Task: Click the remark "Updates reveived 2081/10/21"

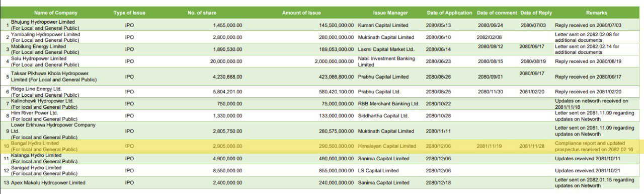Action: point(587,170)
